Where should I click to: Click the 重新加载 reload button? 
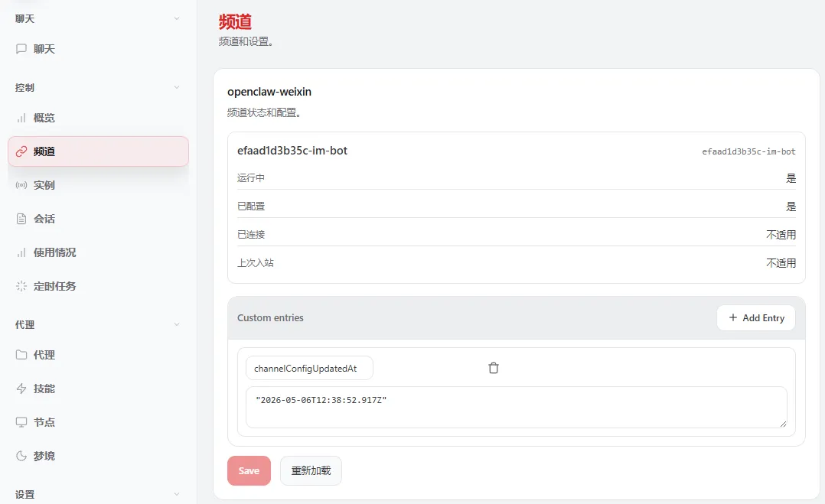coord(311,471)
